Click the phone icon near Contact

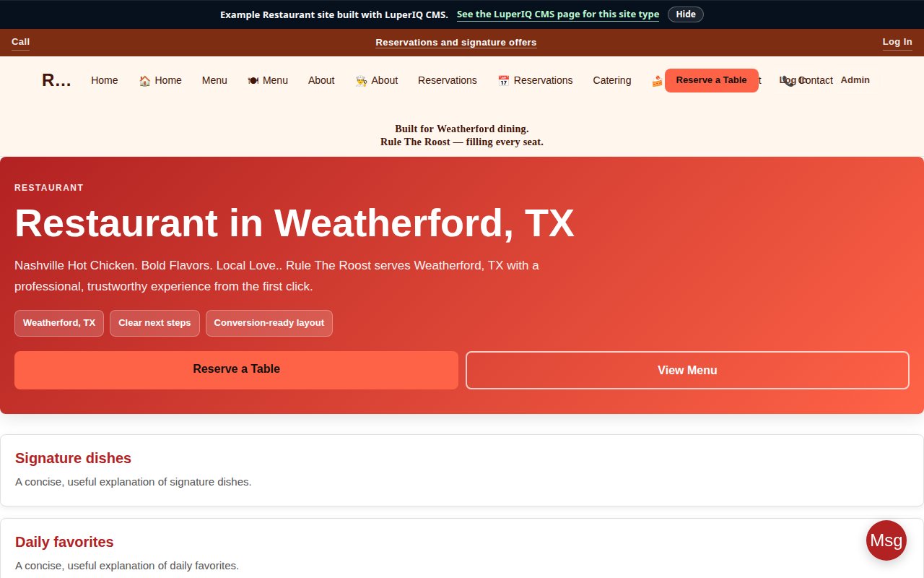[790, 81]
